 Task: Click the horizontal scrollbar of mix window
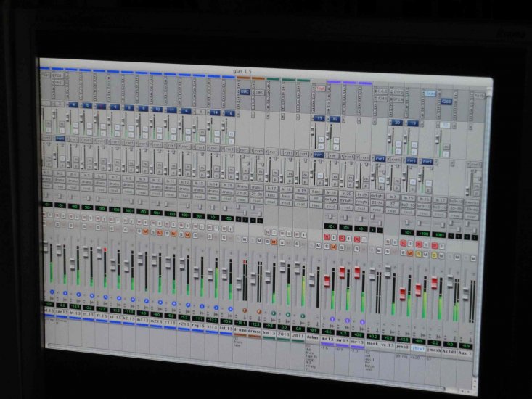pyautogui.click(x=246, y=368)
